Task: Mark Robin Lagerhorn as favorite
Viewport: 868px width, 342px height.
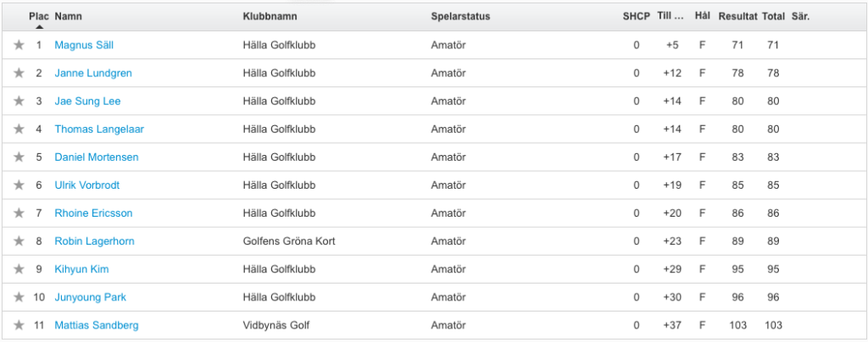Action: pos(19,241)
